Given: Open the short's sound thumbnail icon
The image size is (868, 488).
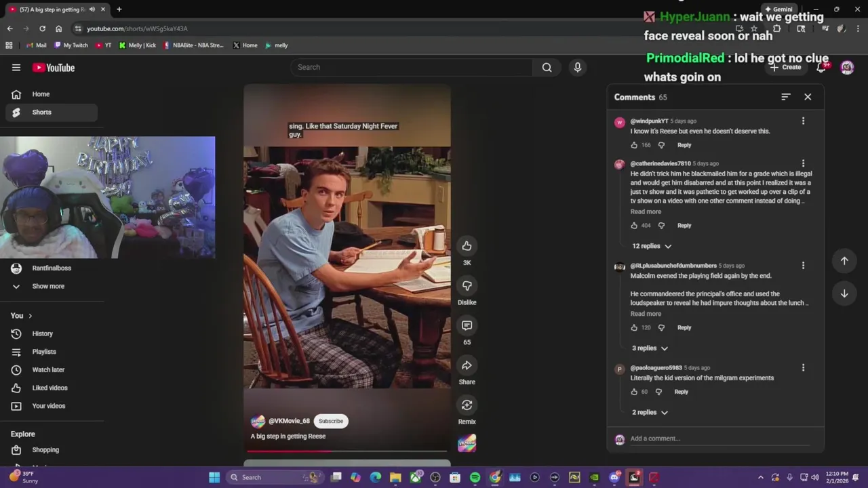Looking at the screenshot, I should point(467,443).
